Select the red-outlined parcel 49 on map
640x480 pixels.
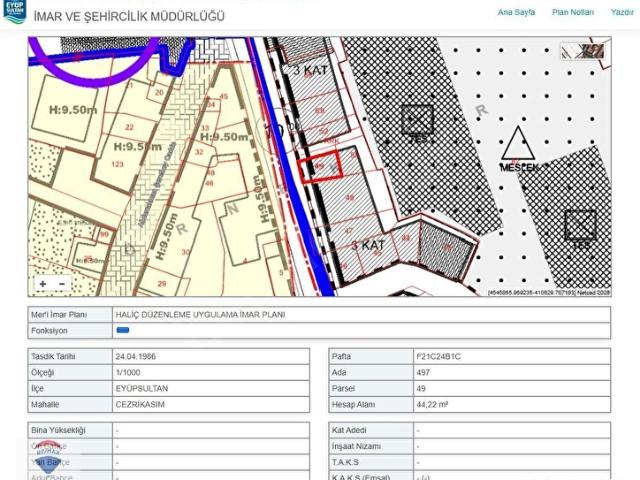(320, 166)
